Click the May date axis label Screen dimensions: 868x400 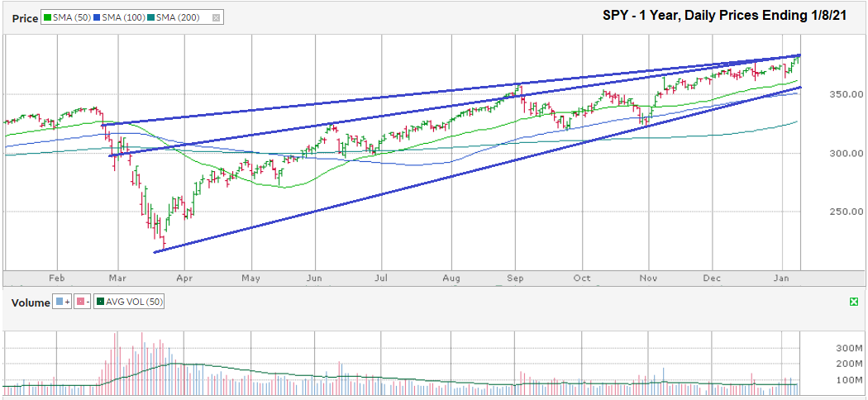250,279
